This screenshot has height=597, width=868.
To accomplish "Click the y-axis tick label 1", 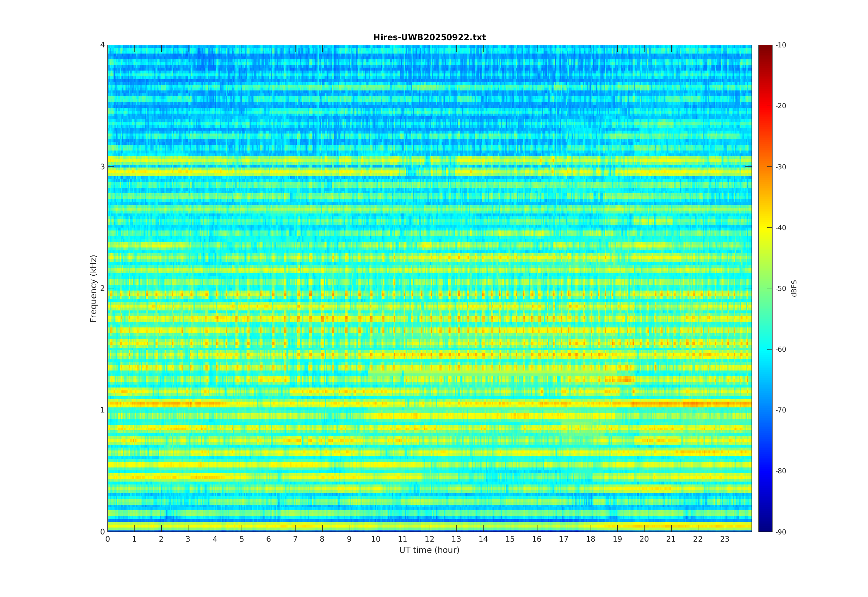I will coord(102,410).
